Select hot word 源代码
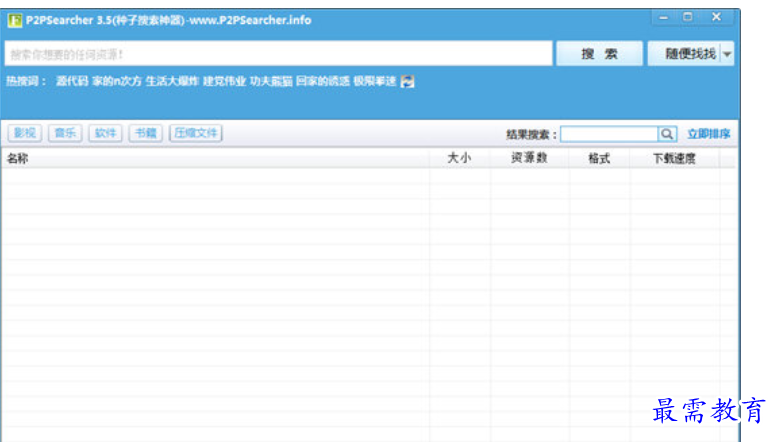 coord(72,81)
